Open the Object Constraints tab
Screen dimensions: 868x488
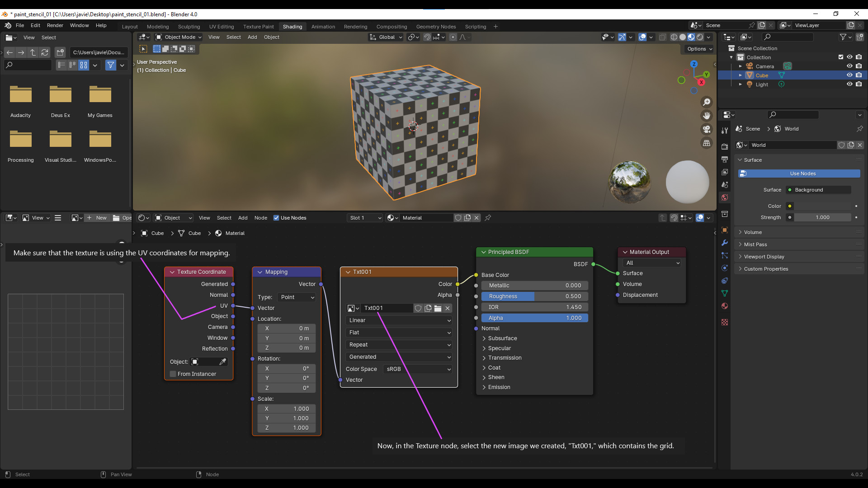(725, 280)
